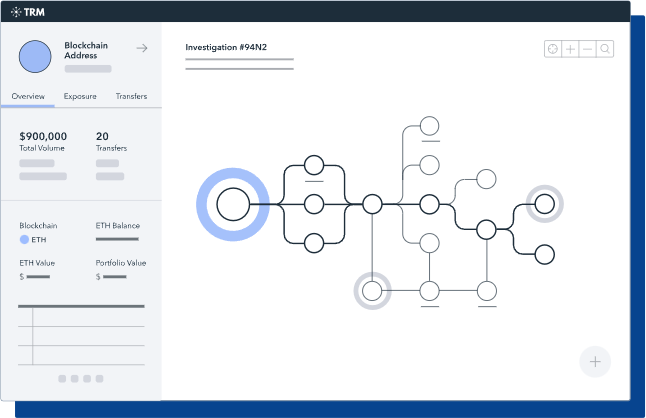The width and height of the screenshot is (646, 418).
Task: Switch to the Transfers tab
Action: [131, 96]
